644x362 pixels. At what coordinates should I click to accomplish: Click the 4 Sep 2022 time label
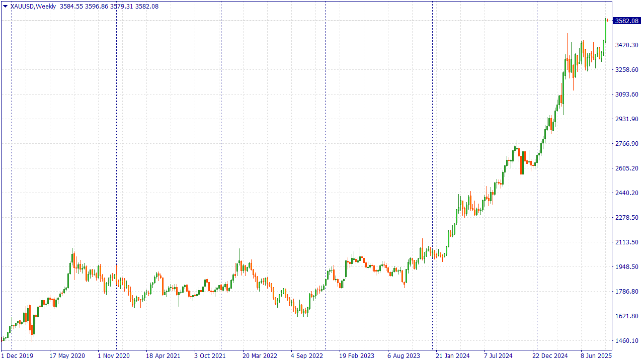point(307,356)
